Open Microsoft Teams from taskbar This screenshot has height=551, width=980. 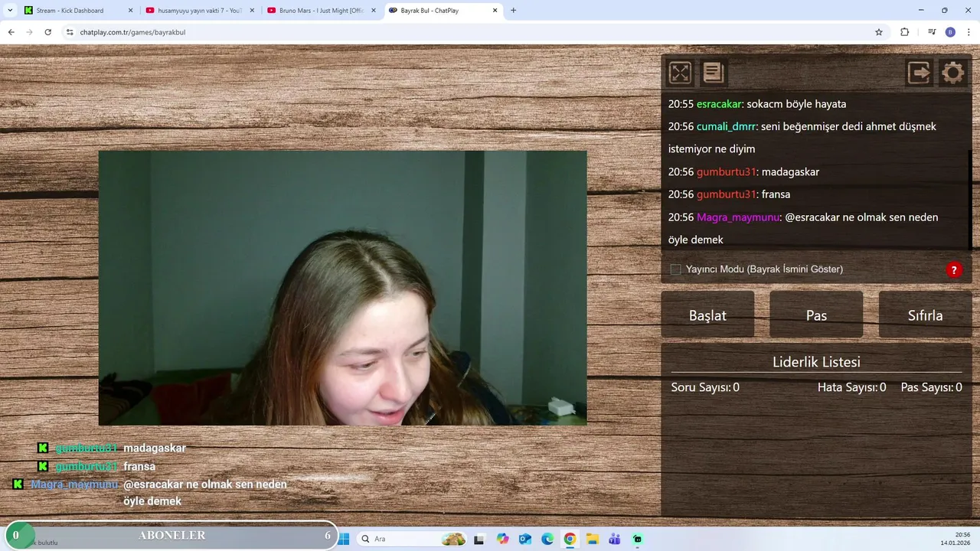click(x=615, y=539)
